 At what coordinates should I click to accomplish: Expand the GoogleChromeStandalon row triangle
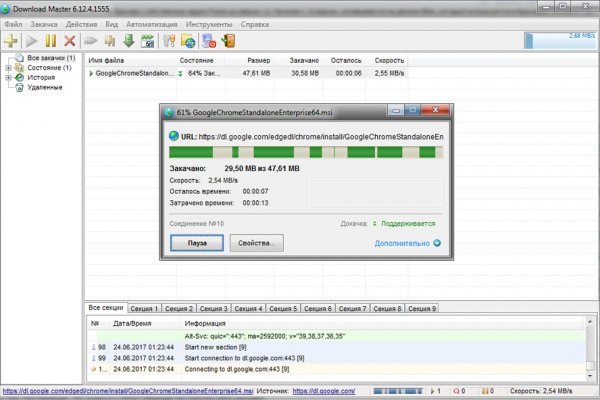click(91, 73)
